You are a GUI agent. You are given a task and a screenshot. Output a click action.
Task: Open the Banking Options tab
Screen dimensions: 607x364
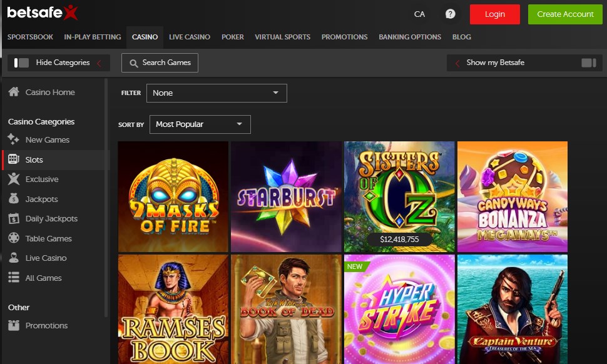click(x=410, y=37)
